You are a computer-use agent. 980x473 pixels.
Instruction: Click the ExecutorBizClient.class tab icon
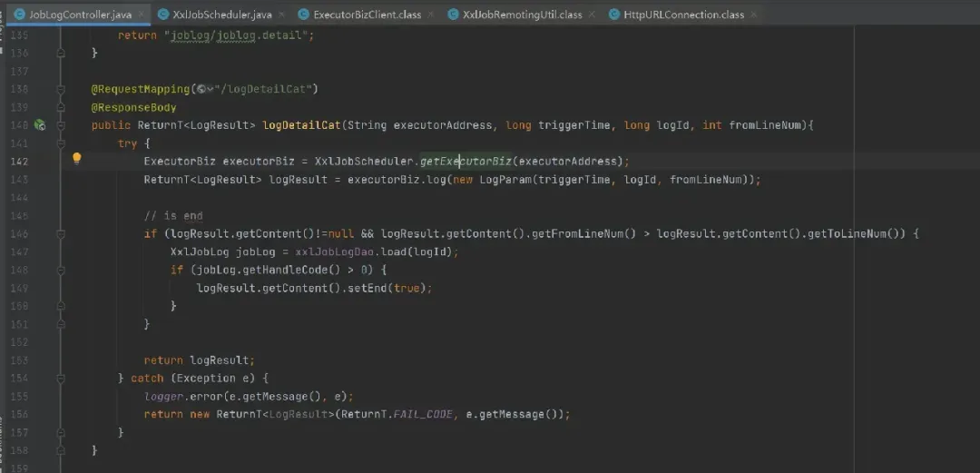coord(304,15)
